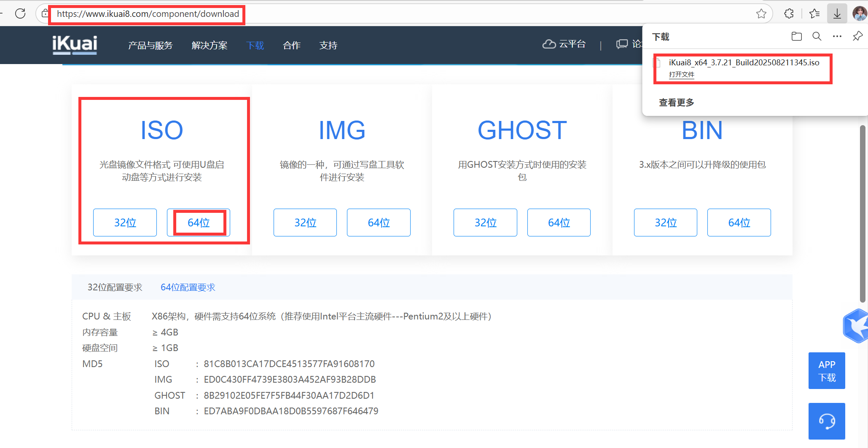The width and height of the screenshot is (868, 448).
Task: Click the site info lock icon
Action: point(45,13)
